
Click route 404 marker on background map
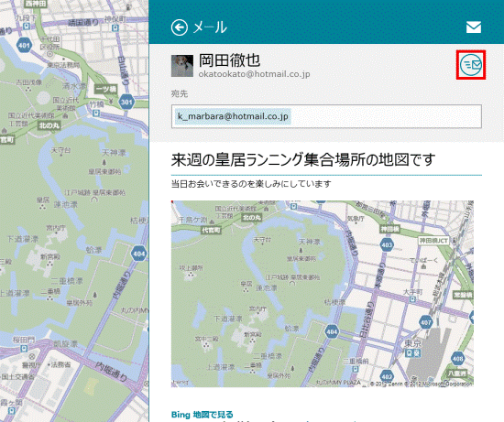(138, 254)
